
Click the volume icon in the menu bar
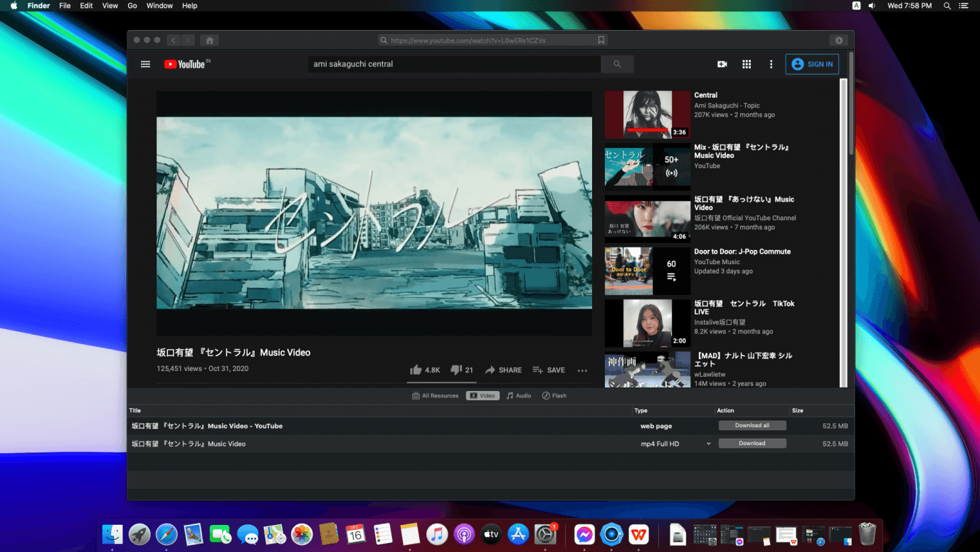[x=872, y=6]
